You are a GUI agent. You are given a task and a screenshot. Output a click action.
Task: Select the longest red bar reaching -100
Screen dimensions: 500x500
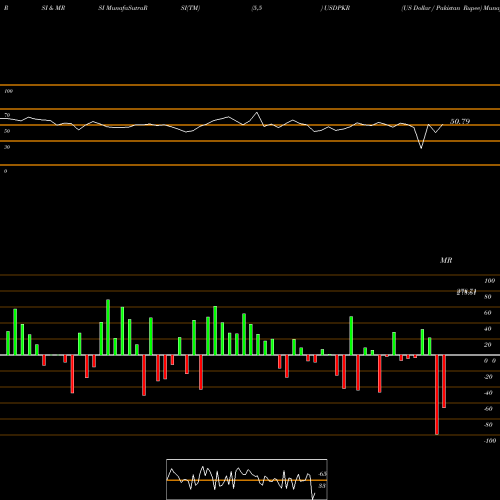pyautogui.click(x=437, y=395)
